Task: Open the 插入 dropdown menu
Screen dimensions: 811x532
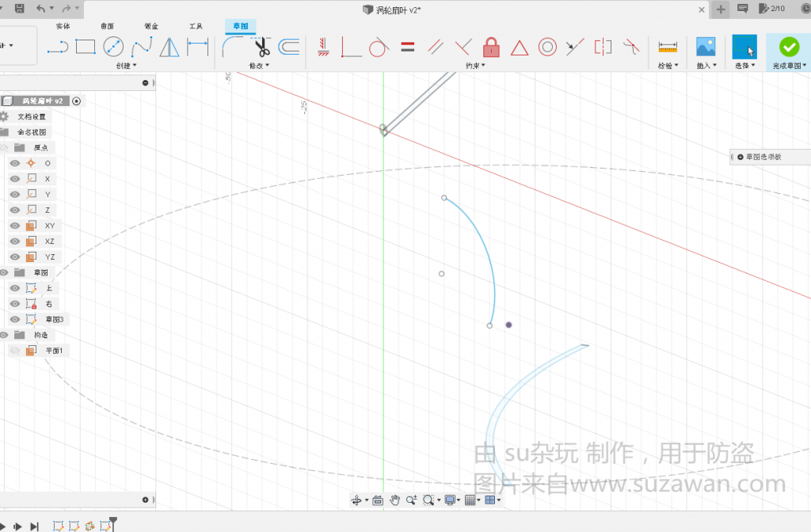Action: [x=706, y=66]
